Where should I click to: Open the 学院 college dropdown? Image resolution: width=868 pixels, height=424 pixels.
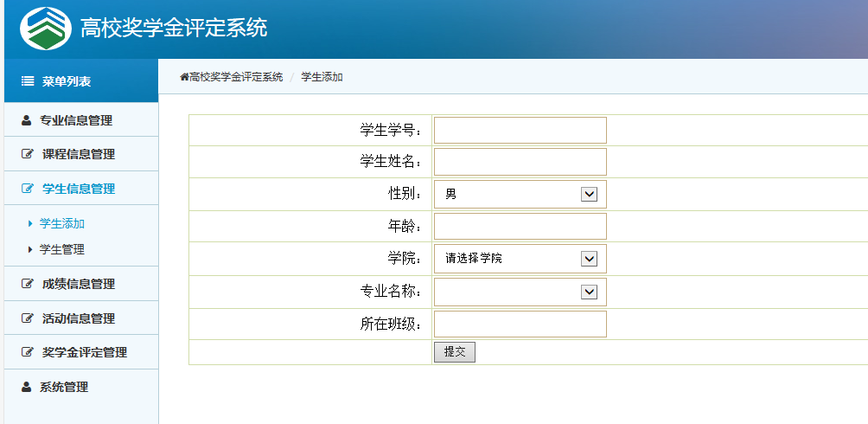coord(520,259)
